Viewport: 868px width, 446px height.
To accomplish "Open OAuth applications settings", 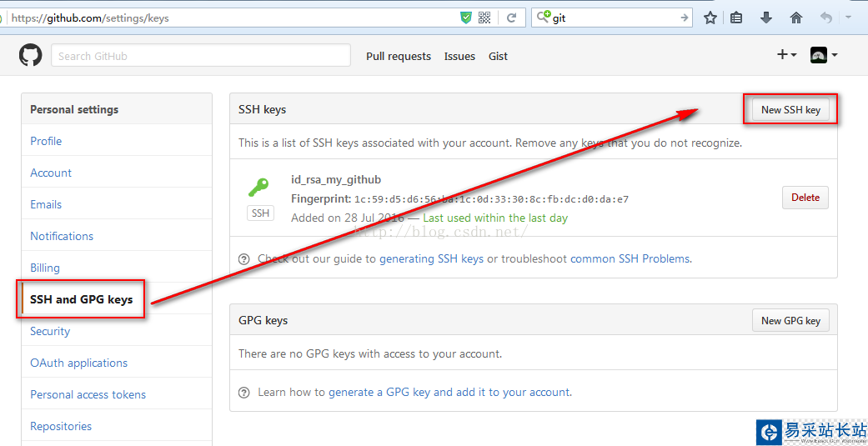I will (x=78, y=363).
